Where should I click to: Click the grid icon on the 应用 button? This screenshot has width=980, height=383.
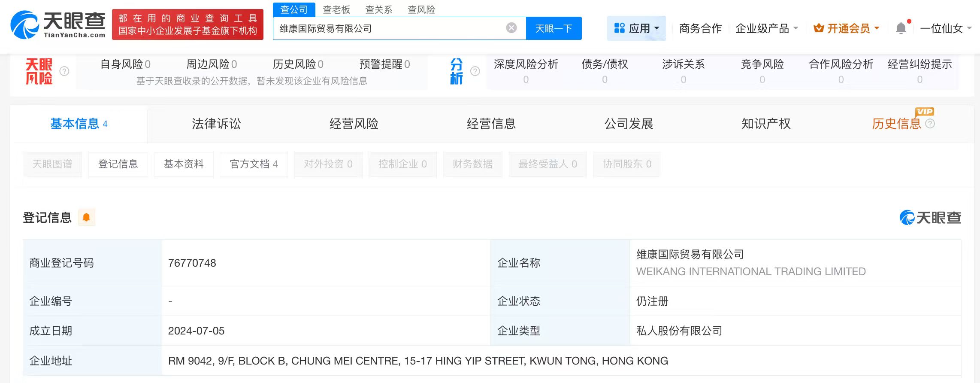coord(620,28)
